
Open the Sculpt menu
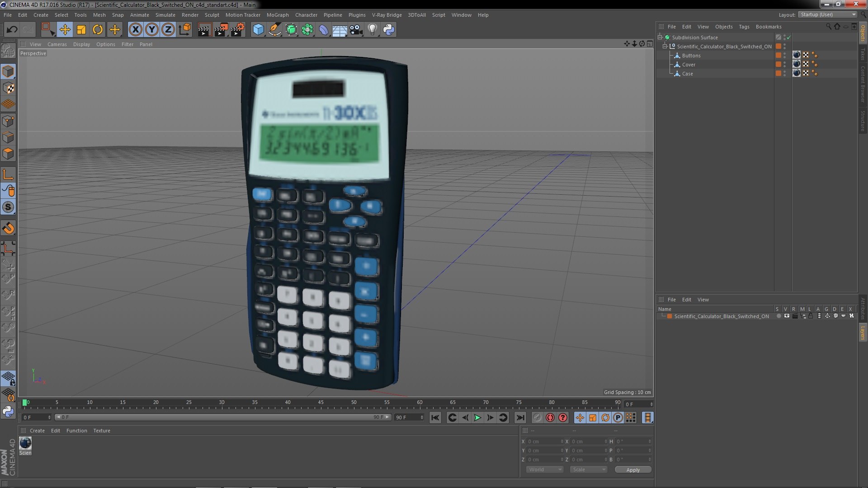(212, 15)
